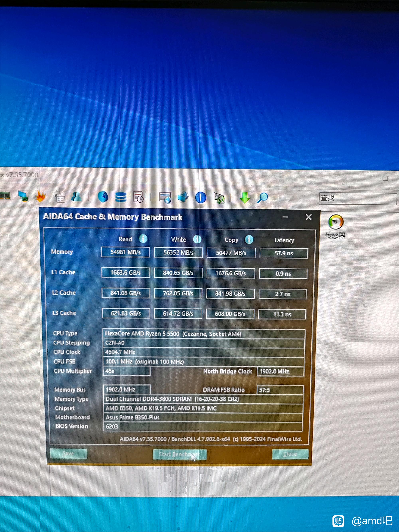Click the blue circular information toolbar icon
This screenshot has width=399, height=532.
coord(200,197)
